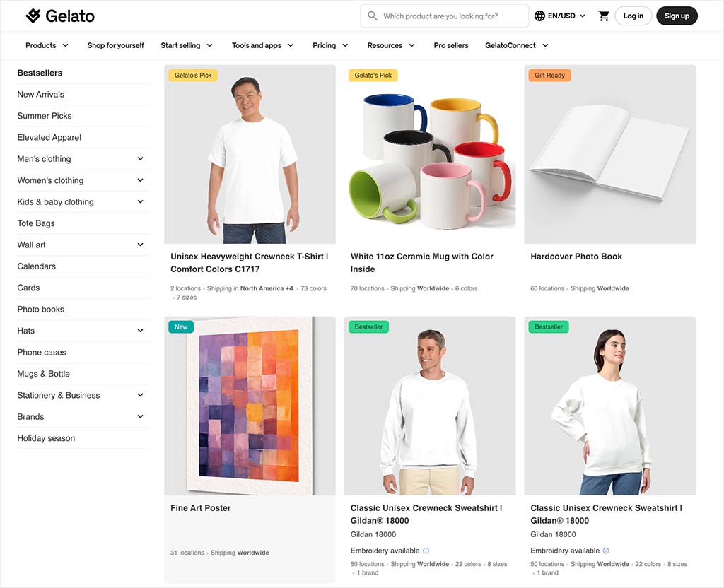Go to Shop for yourself
Screen dimensions: 724x588
115,45
